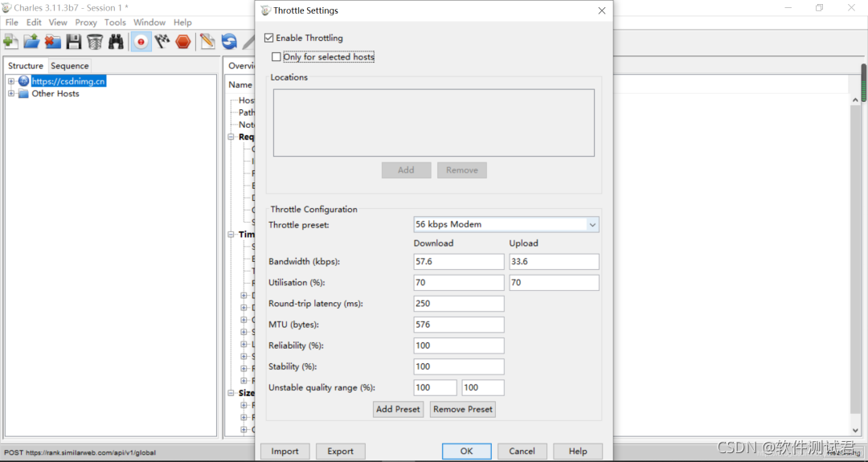This screenshot has height=462, width=868.
Task: Open the Proxy menu
Action: tap(86, 22)
